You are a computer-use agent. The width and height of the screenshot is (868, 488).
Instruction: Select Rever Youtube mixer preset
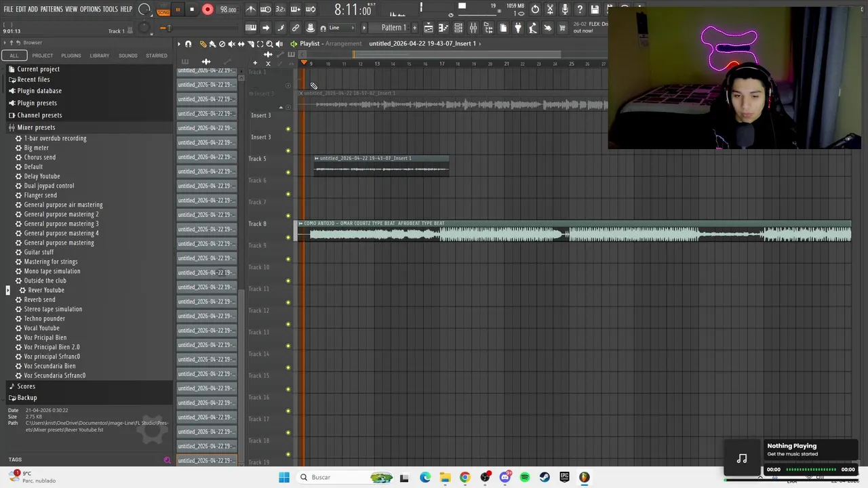tap(46, 290)
